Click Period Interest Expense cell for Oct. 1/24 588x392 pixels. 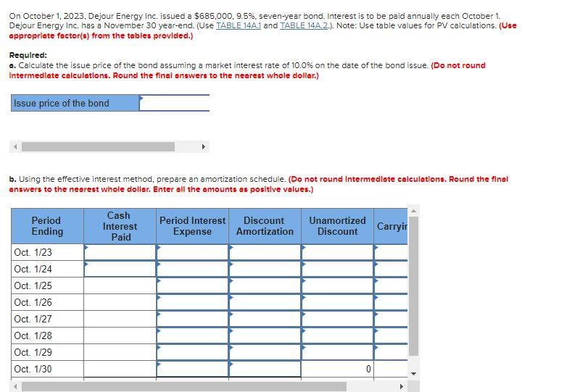pos(192,269)
